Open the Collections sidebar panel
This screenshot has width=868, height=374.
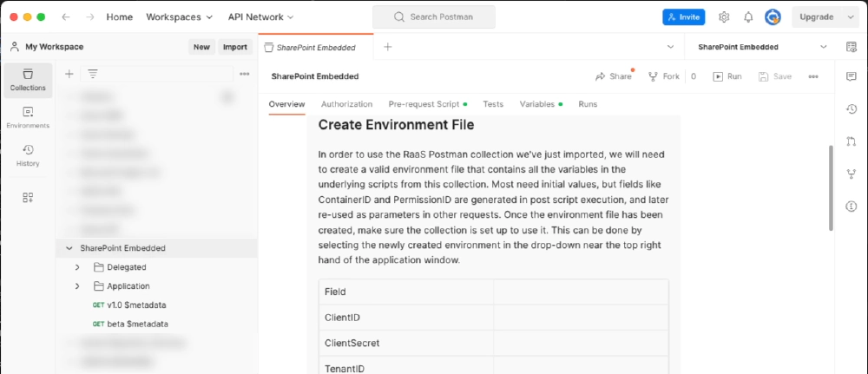29,80
